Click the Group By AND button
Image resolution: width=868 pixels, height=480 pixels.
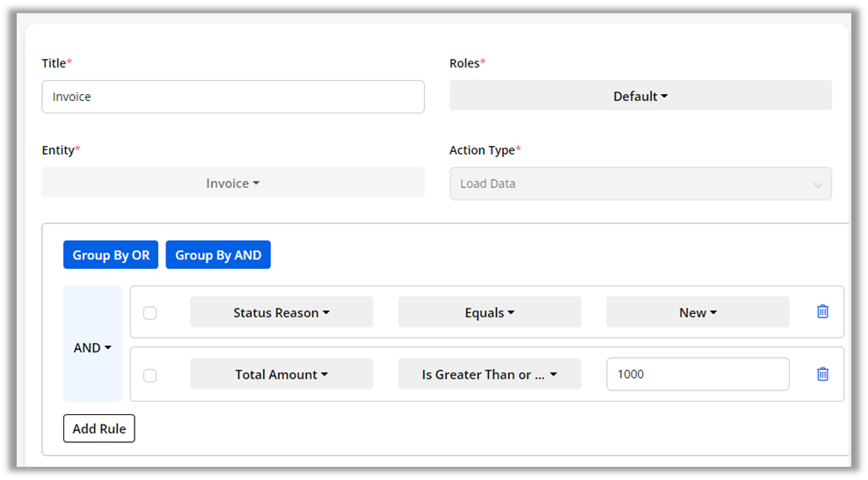tap(218, 255)
